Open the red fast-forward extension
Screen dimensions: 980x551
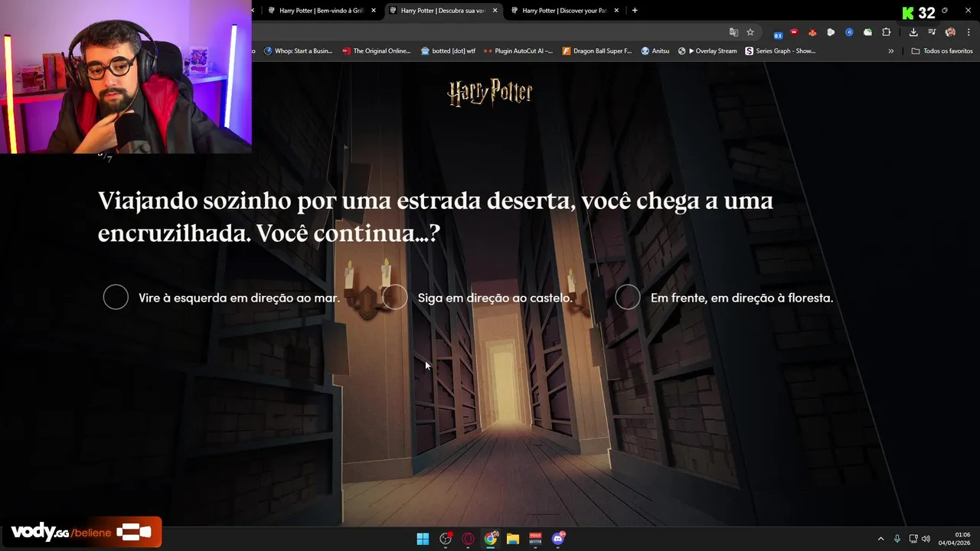pos(794,32)
